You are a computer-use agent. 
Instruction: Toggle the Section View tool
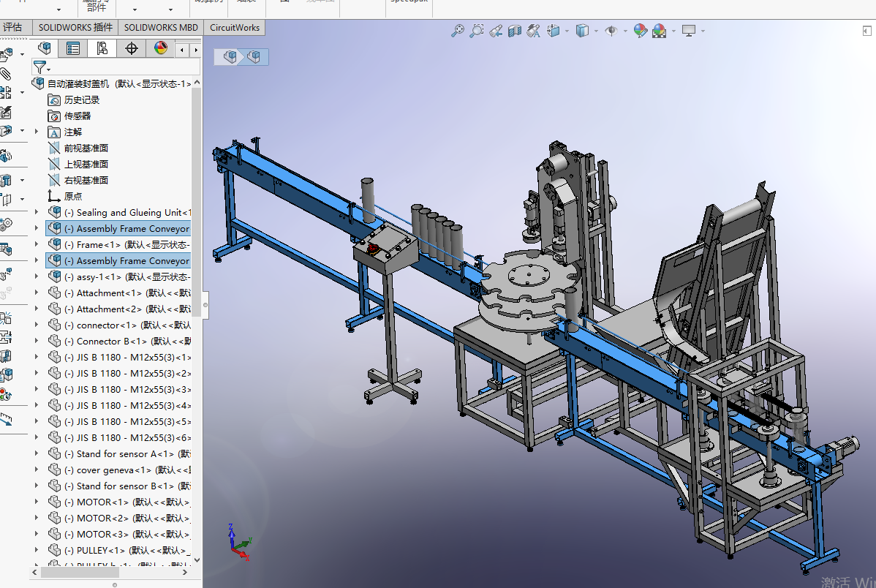point(515,31)
